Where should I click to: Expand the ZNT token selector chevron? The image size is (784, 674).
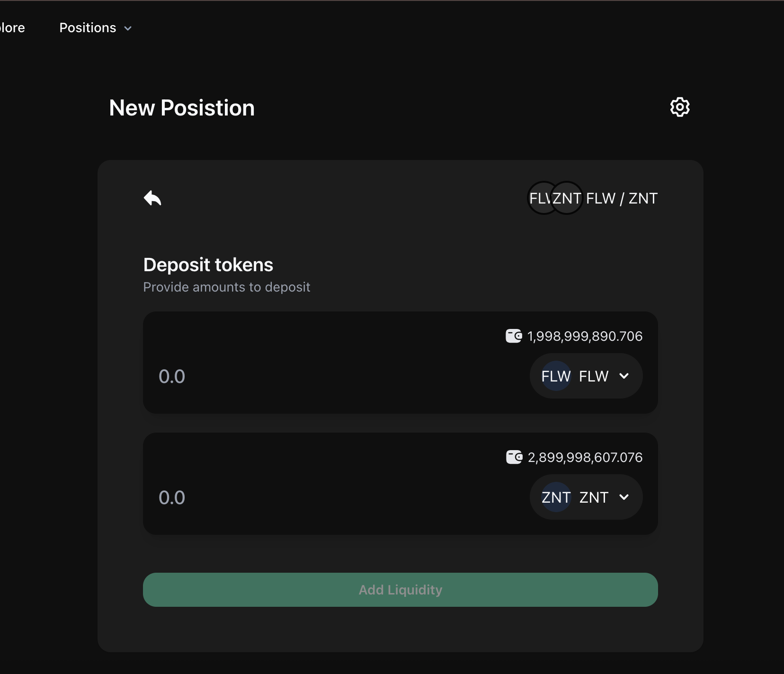pyautogui.click(x=624, y=497)
